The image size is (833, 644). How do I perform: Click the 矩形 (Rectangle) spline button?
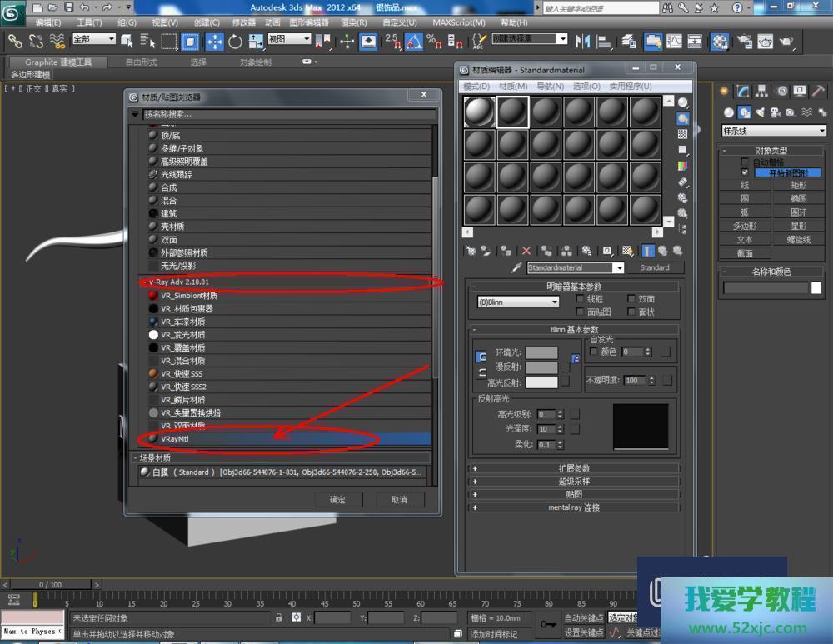click(798, 185)
